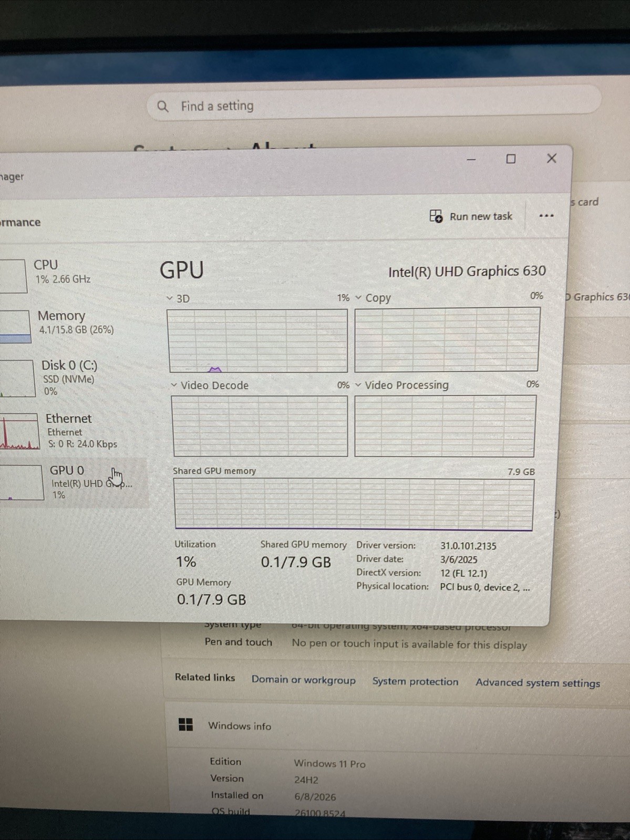The height and width of the screenshot is (840, 630).
Task: Click the Ethernet mini graph thumbnail
Action: point(19,431)
